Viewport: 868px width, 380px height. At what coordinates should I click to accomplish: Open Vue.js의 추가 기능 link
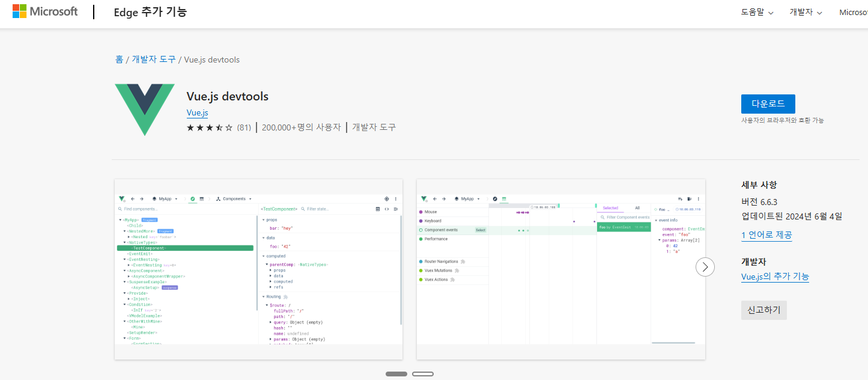[775, 277]
